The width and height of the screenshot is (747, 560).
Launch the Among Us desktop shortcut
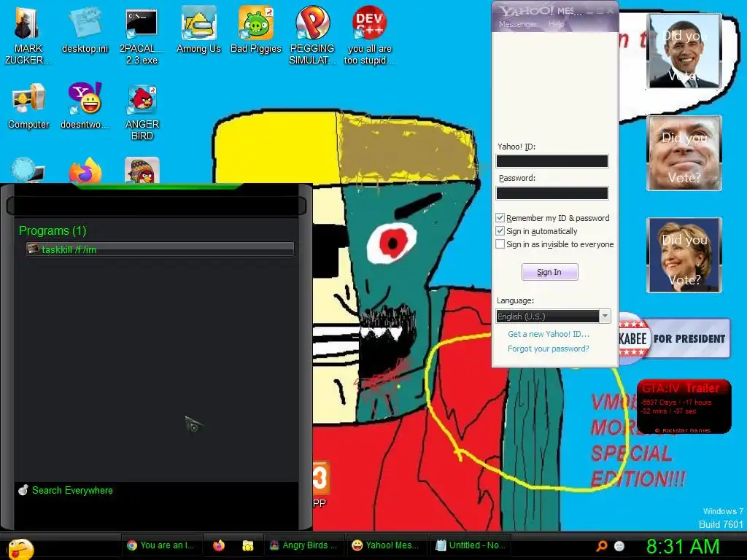pyautogui.click(x=198, y=31)
